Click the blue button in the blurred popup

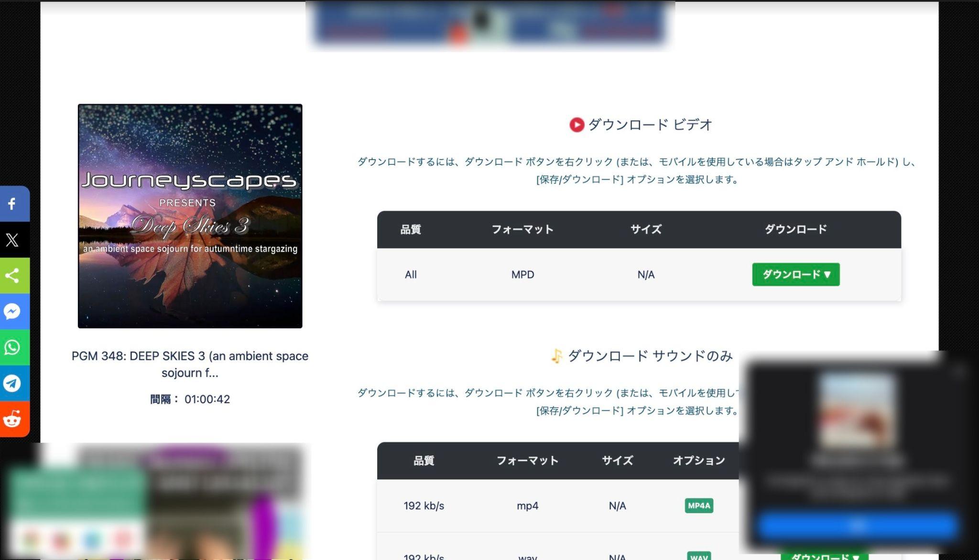coord(858,526)
